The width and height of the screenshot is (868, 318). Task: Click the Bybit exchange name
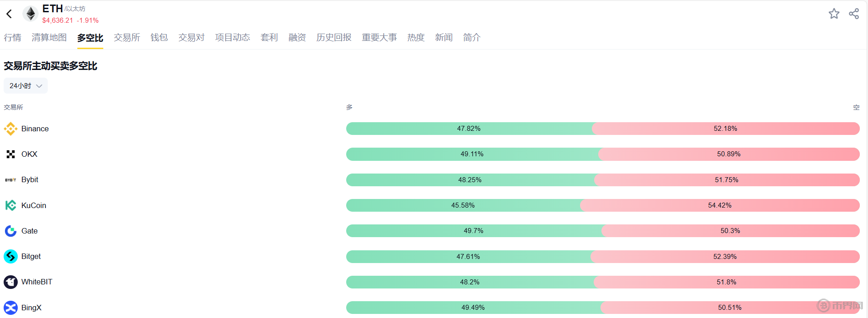tap(30, 180)
